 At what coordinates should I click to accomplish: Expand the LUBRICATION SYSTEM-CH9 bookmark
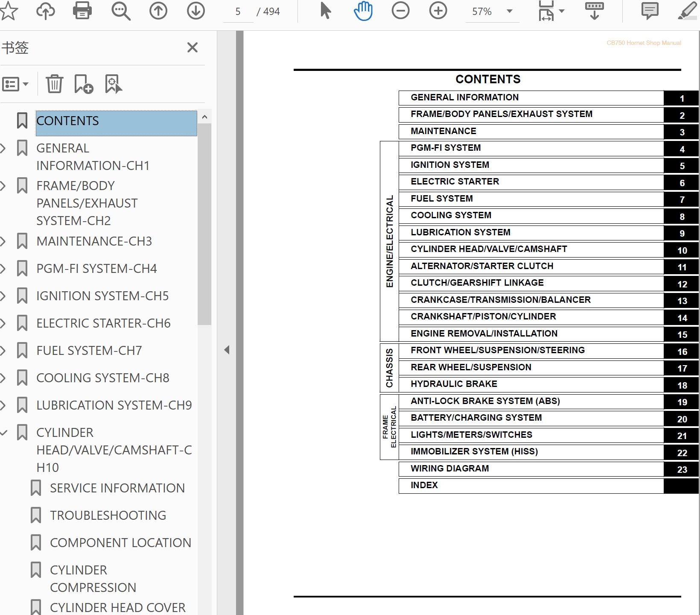pos(3,405)
